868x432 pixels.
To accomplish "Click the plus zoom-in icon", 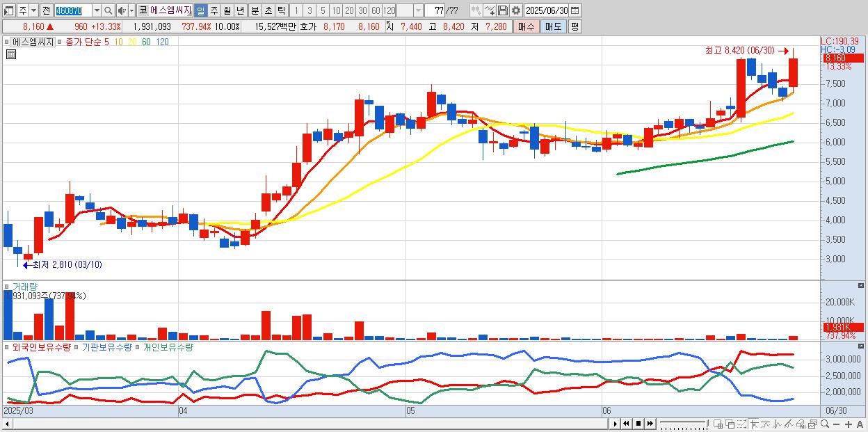I will [x=849, y=424].
